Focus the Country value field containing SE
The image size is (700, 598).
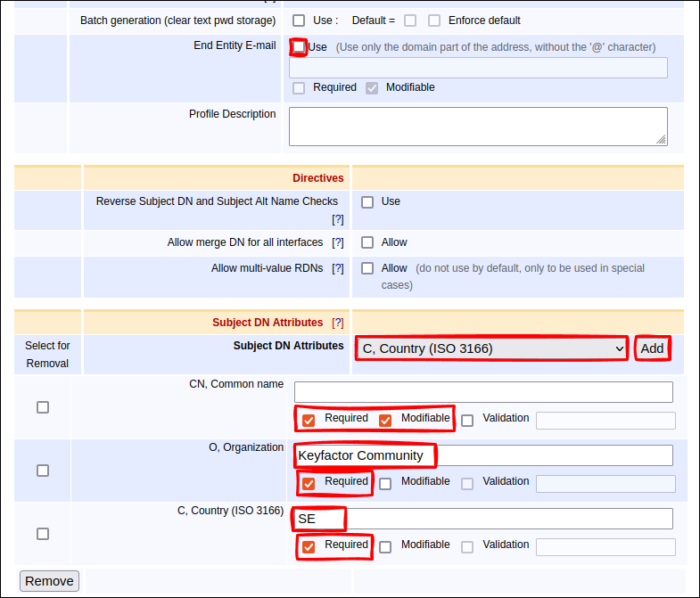click(482, 519)
